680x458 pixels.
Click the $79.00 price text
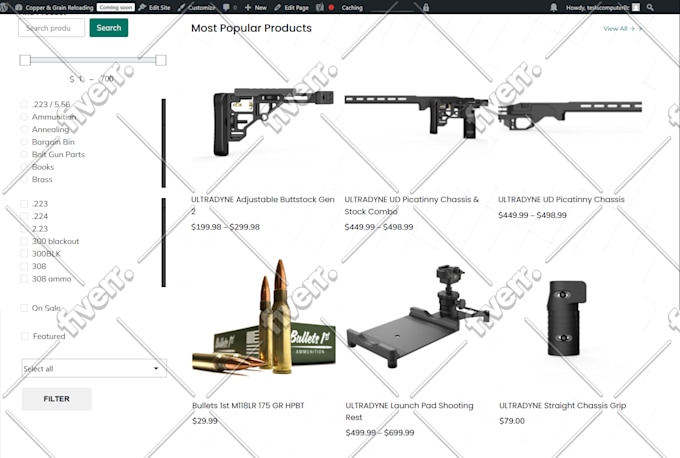coord(512,421)
